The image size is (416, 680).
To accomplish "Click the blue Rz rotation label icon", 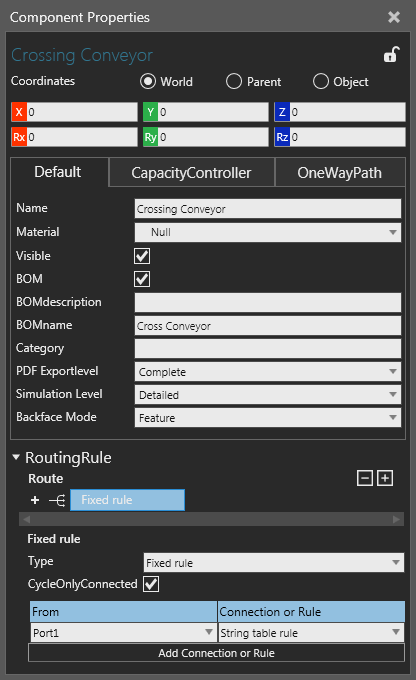I will click(282, 137).
